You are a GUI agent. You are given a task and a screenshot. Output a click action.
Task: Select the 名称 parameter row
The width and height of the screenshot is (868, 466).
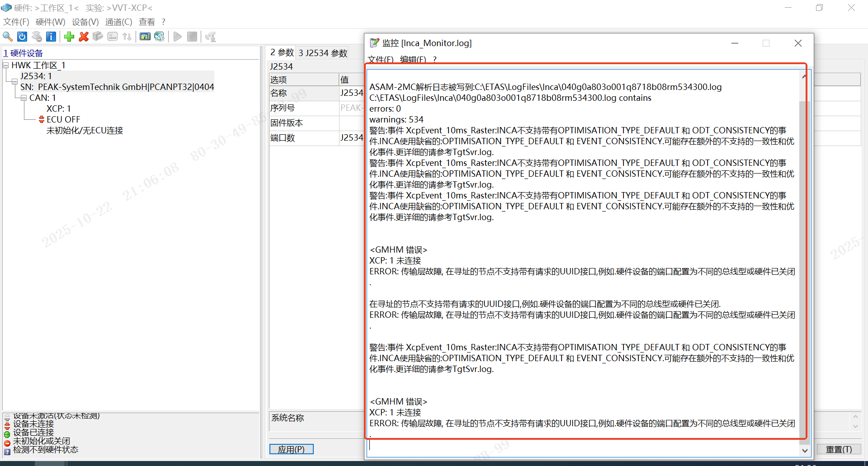pyautogui.click(x=316, y=93)
